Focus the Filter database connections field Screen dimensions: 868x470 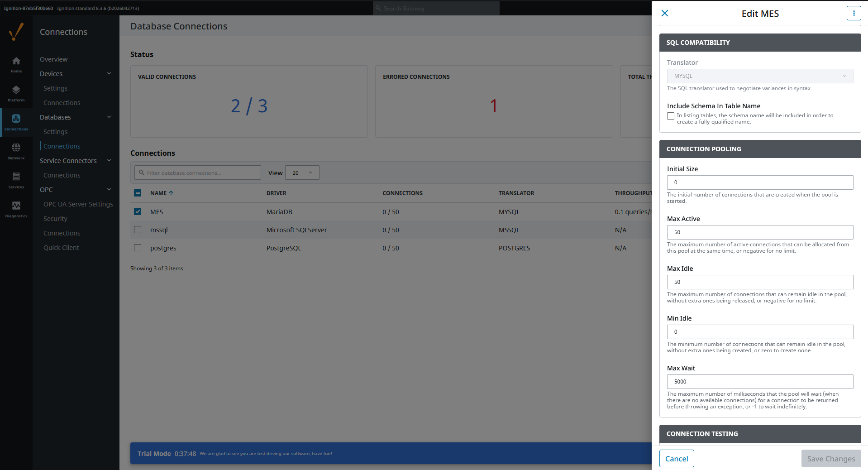point(198,173)
